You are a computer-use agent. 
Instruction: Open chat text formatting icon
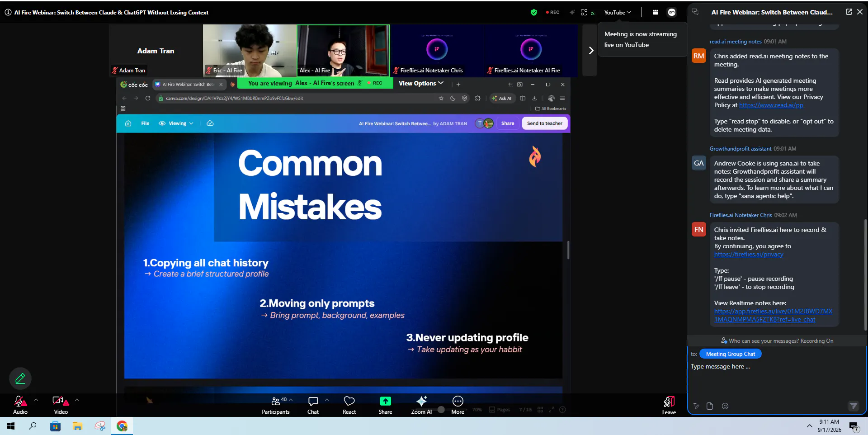click(696, 406)
